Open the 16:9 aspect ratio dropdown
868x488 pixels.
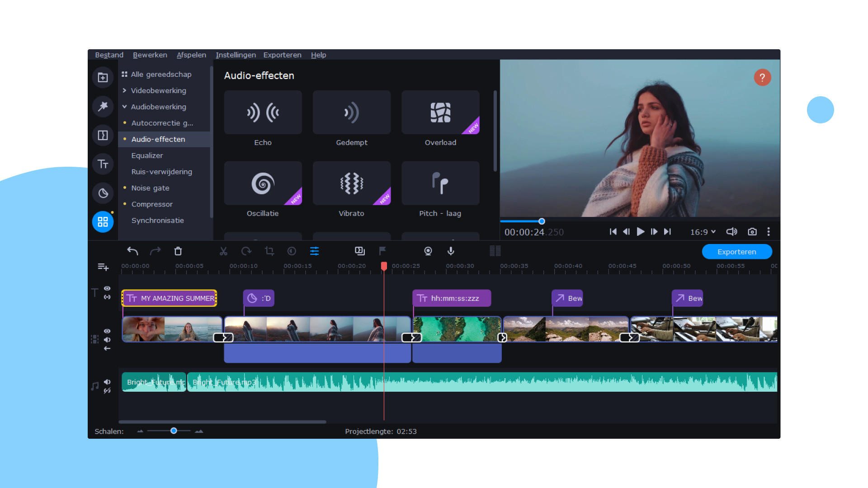coord(703,232)
